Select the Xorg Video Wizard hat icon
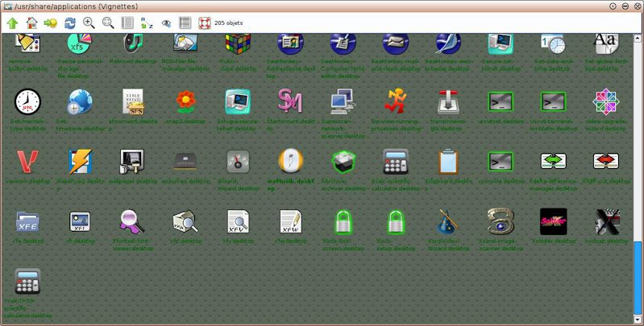Screen dimensions: 644x326 click(447, 222)
